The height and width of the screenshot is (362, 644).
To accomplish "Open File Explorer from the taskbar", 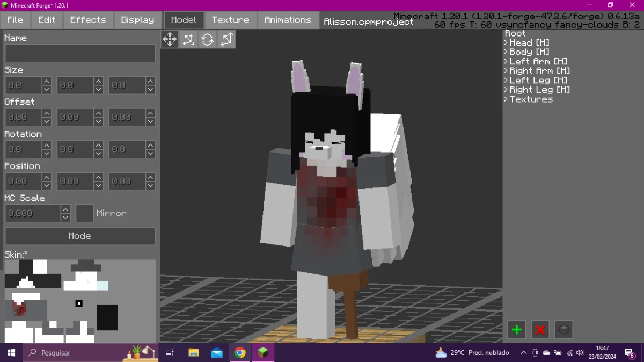I will click(194, 353).
